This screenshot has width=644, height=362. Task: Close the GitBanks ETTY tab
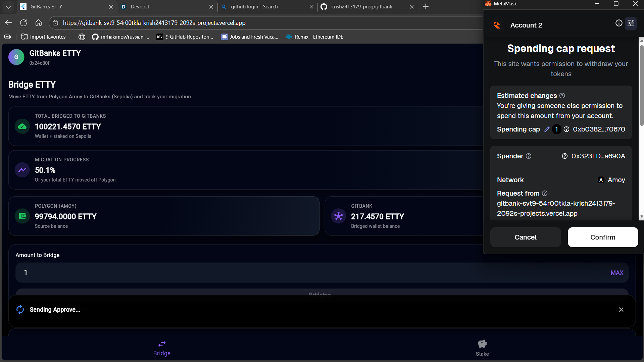click(x=111, y=7)
